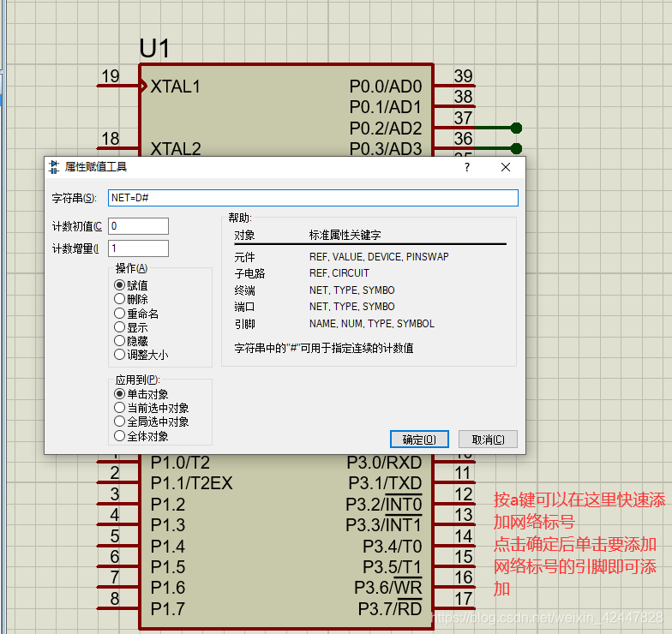Click the U1 component reference label

(x=154, y=48)
